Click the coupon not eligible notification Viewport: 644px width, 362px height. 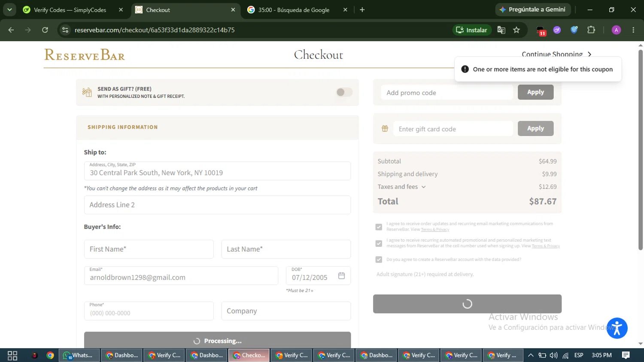click(538, 69)
